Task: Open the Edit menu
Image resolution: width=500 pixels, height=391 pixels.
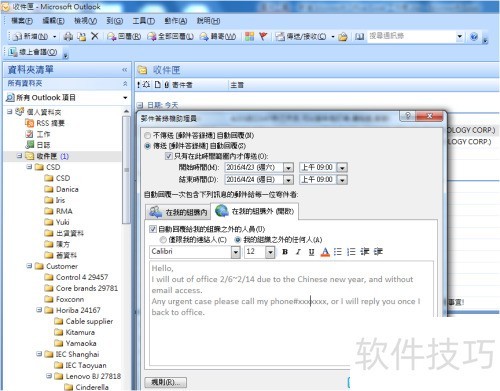Action: (53, 21)
